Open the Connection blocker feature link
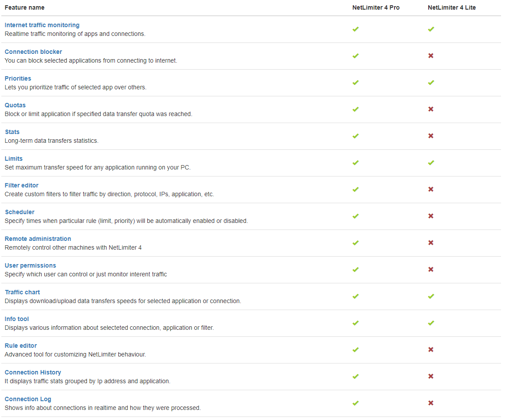508x420 pixels. click(x=33, y=52)
